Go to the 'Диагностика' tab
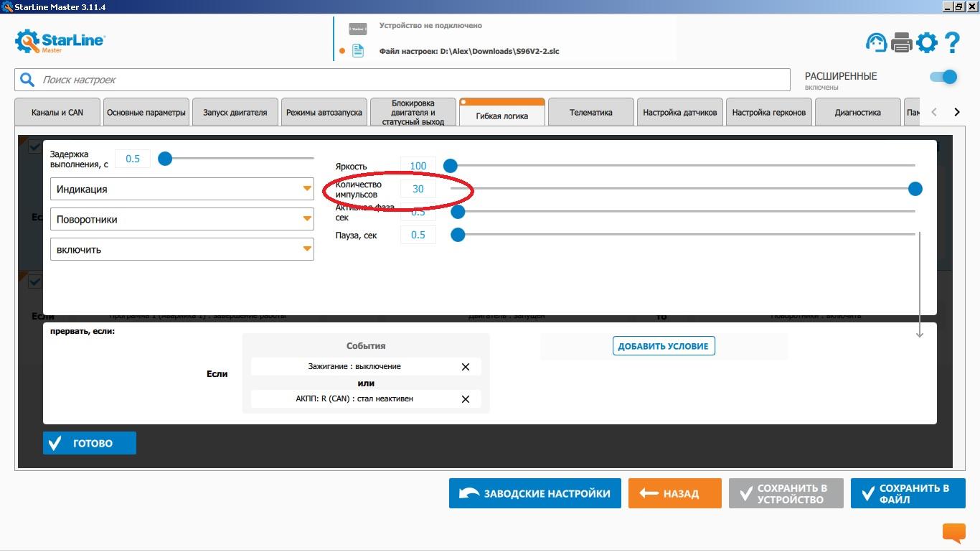Image resolution: width=980 pixels, height=555 pixels. point(858,113)
